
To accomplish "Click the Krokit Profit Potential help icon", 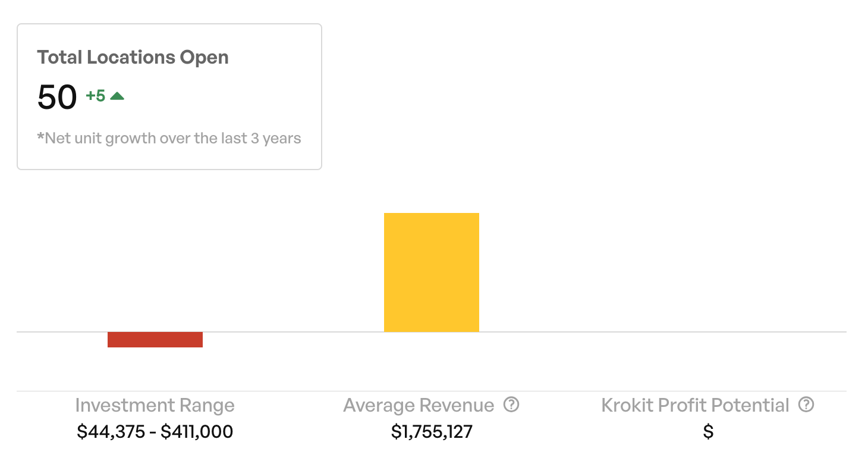I will click(806, 405).
